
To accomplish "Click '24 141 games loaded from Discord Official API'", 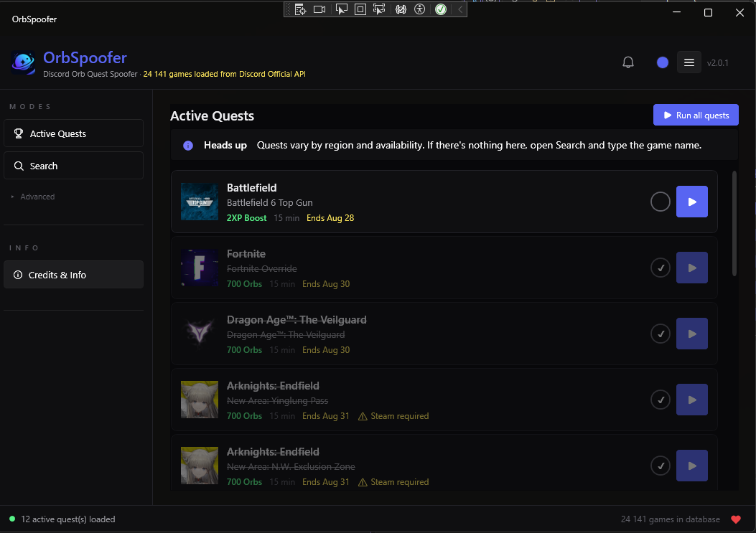I will (224, 74).
